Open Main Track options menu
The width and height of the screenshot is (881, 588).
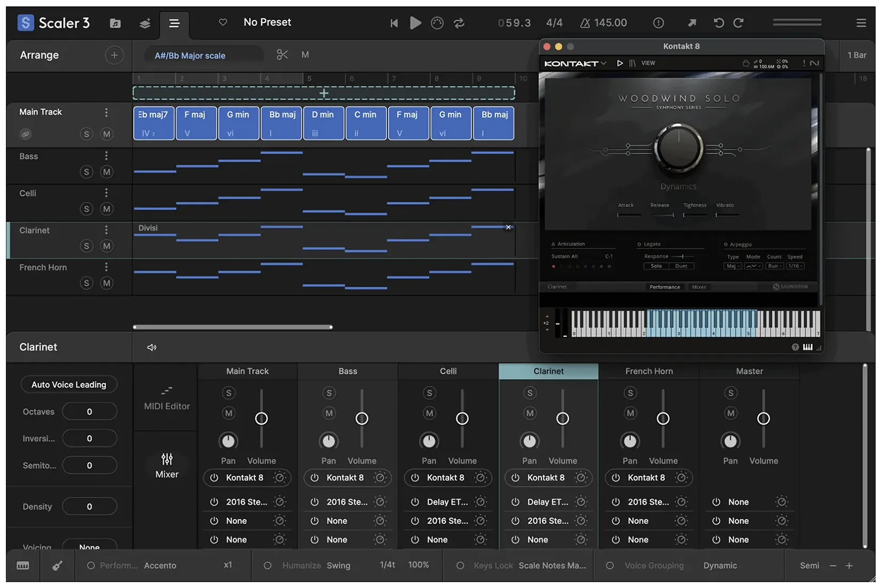point(106,112)
